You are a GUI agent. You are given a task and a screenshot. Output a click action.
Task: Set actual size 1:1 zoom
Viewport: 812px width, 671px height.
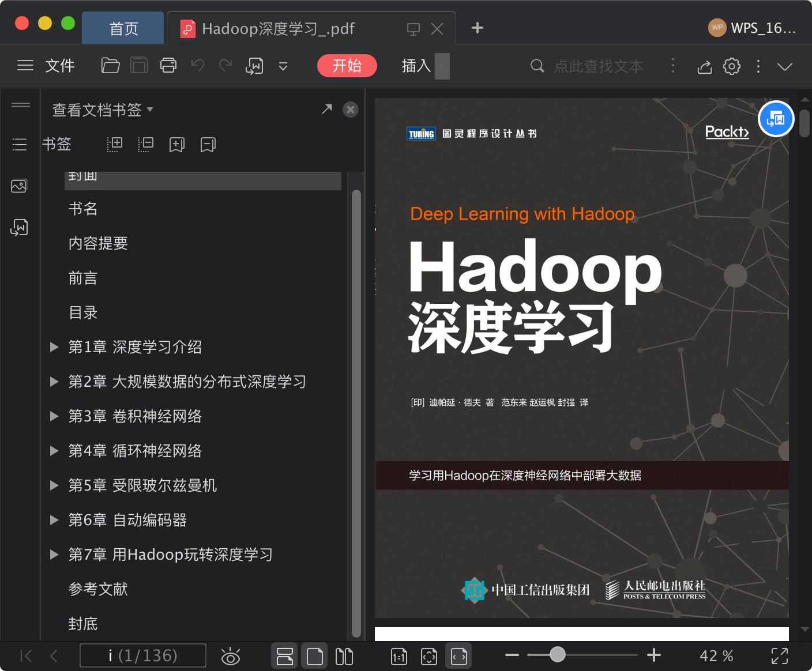[x=399, y=657]
